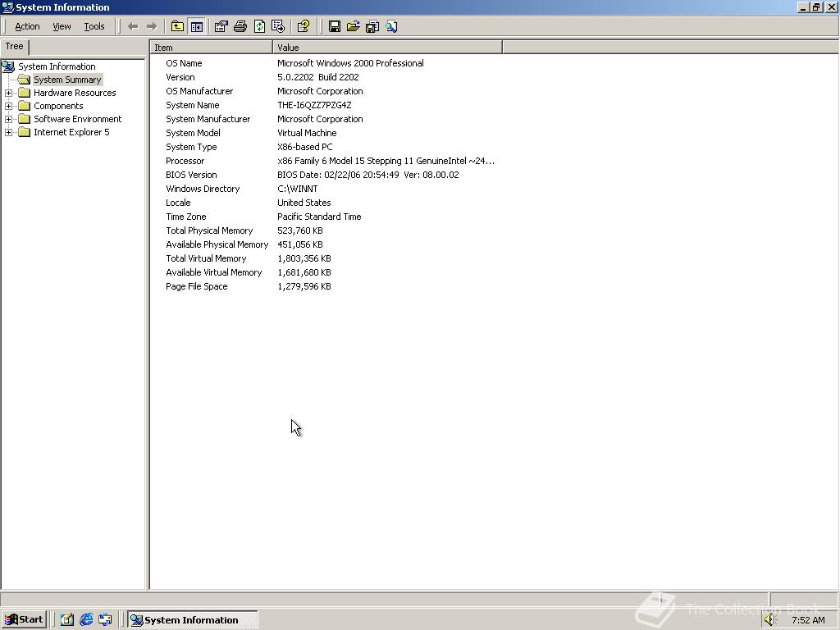Click the Pacific Standard Time value

[319, 217]
